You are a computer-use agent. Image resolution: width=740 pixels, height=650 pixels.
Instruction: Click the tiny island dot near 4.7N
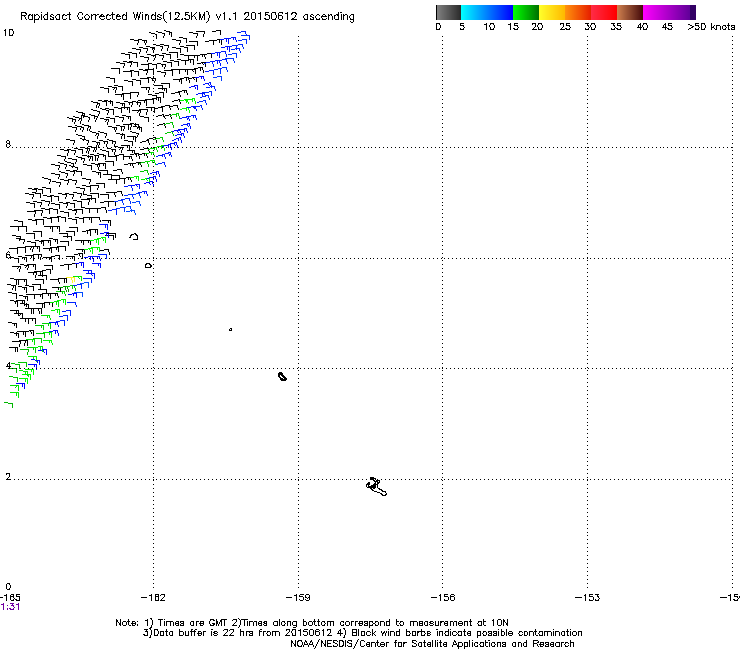(x=230, y=329)
